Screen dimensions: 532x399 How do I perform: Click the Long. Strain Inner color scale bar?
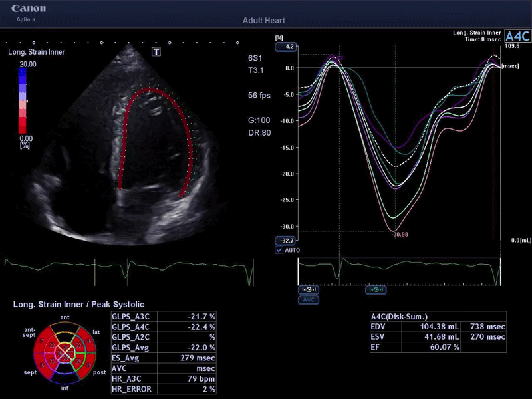[x=23, y=101]
